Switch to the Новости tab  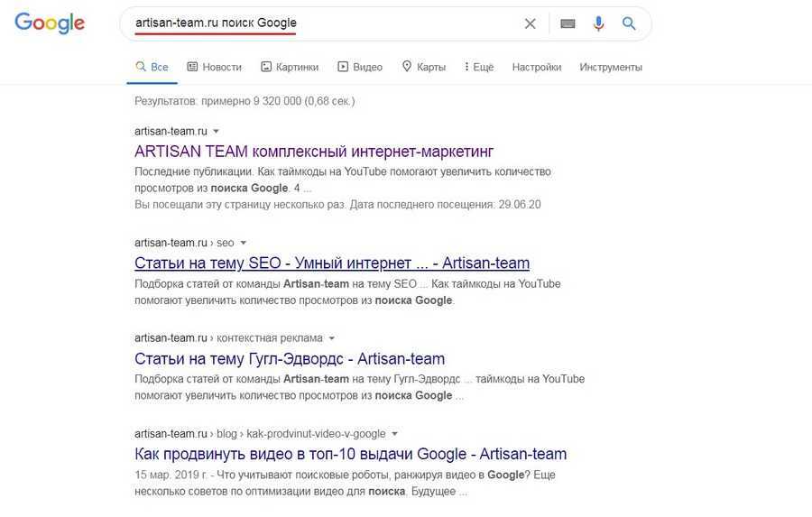click(x=214, y=67)
